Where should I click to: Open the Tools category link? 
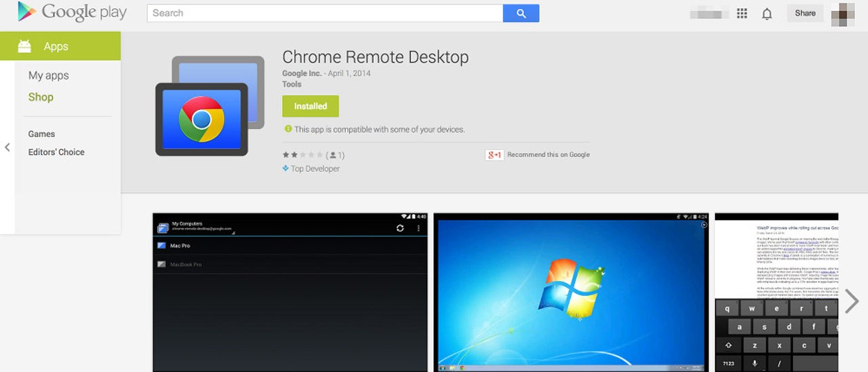click(292, 84)
